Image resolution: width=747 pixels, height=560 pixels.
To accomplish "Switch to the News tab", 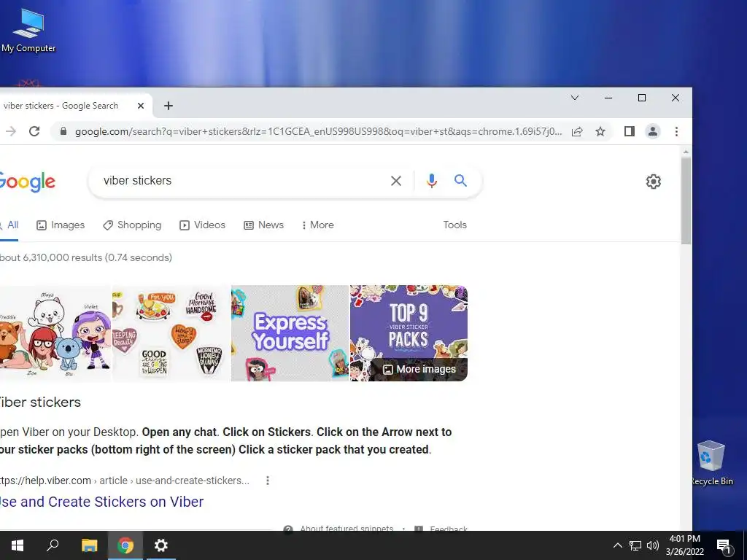I will click(x=263, y=225).
